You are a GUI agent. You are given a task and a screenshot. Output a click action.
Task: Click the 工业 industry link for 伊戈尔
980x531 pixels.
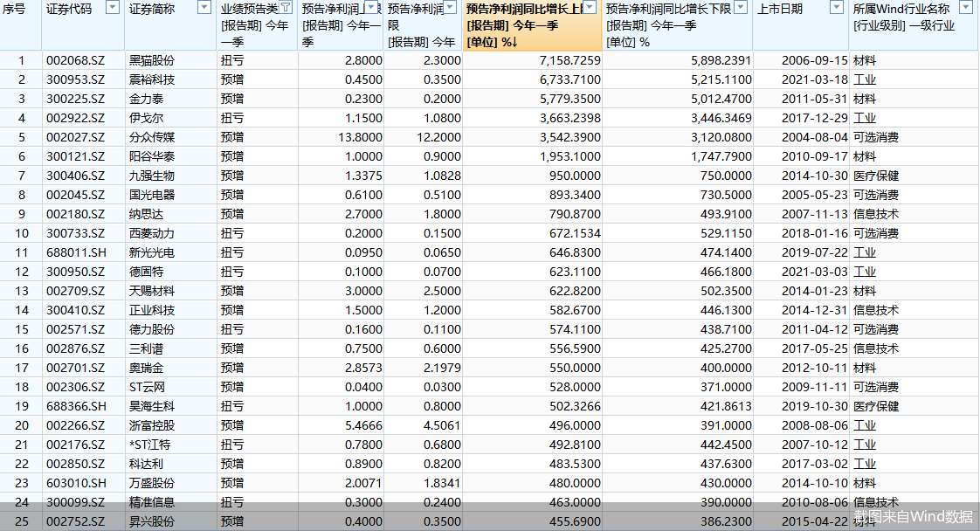865,118
